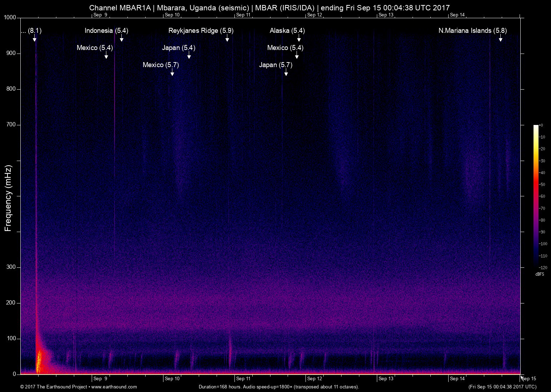The width and height of the screenshot is (551, 392).
Task: Click the Japan (5.7) event arrow marker
Action: [285, 73]
